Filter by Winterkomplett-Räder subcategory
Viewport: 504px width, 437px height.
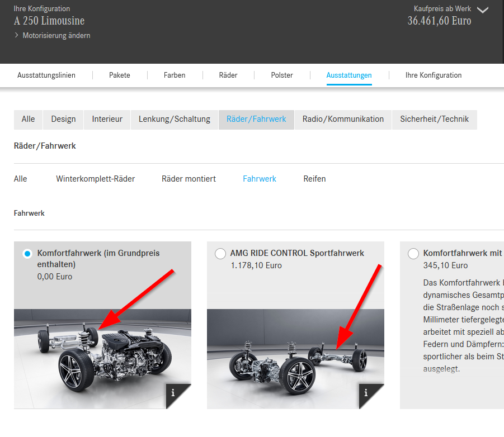tap(96, 179)
